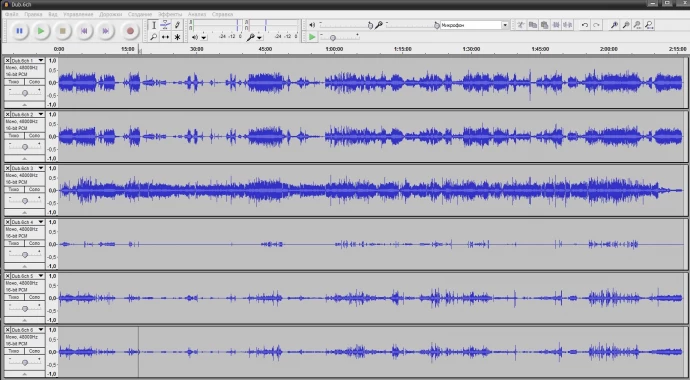Click the red Record button

pos(130,31)
